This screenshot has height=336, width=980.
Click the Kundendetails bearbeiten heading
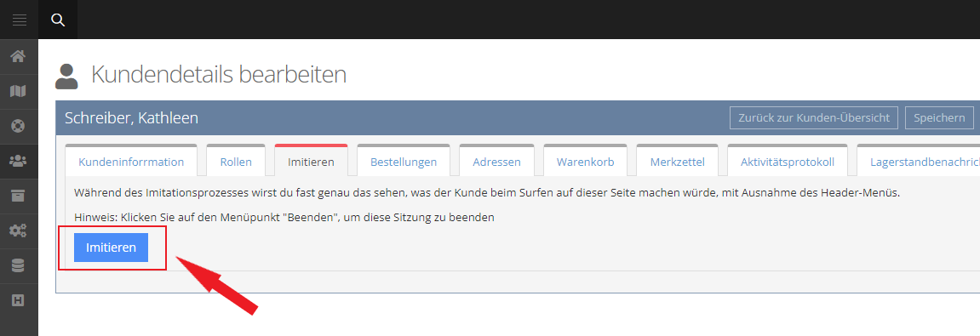click(x=219, y=75)
